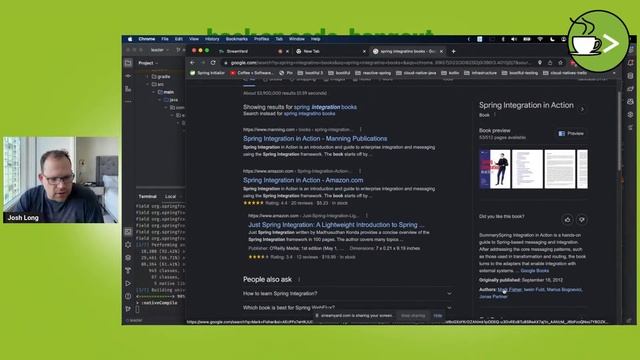Open Wi-Fi status in macOS menu bar
Viewport: 640px width, 360px height.
(x=540, y=39)
